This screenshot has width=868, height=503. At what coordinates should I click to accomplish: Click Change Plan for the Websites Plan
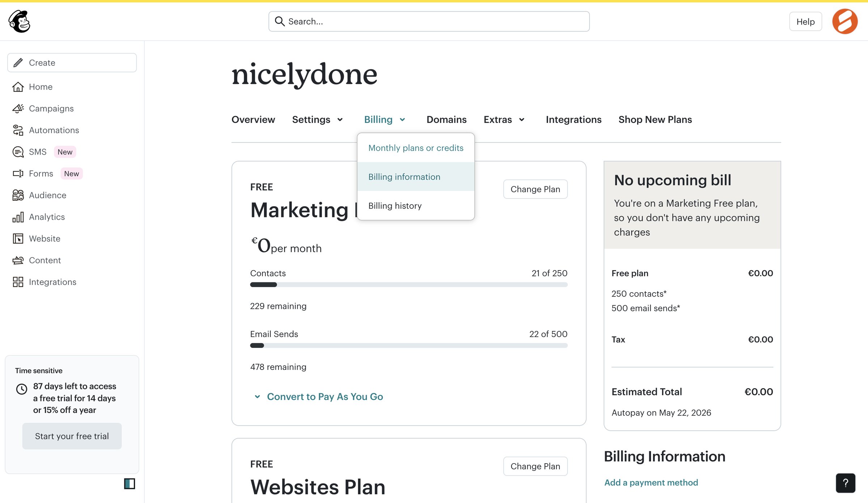coord(535,466)
